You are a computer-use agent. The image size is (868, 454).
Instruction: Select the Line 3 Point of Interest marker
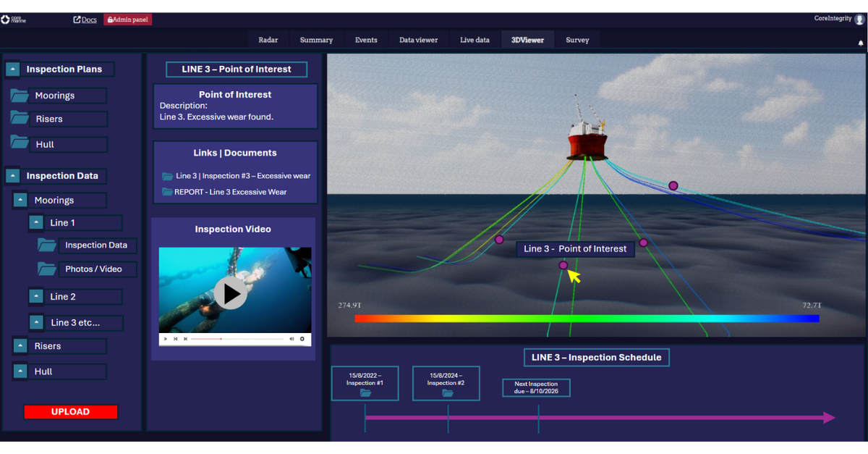(x=563, y=265)
